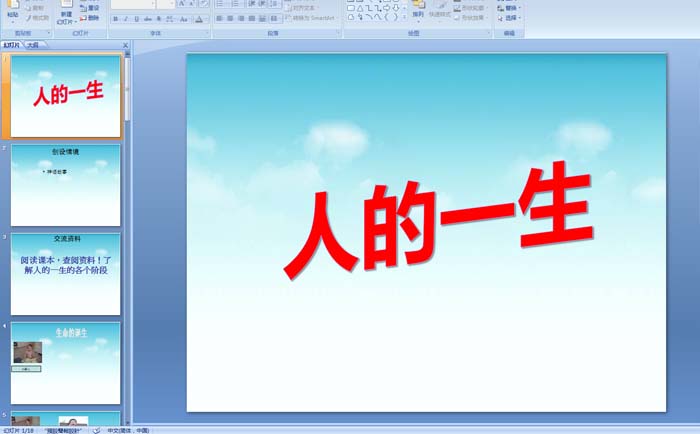Click the language 中文(简体,中国) status entry
Screen dimensions: 700x434
(x=128, y=430)
